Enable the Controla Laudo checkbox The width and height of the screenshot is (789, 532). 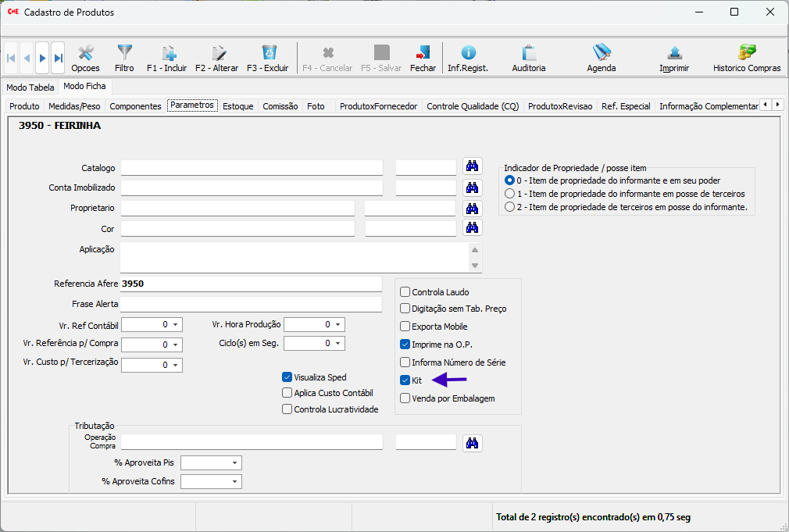tap(405, 292)
